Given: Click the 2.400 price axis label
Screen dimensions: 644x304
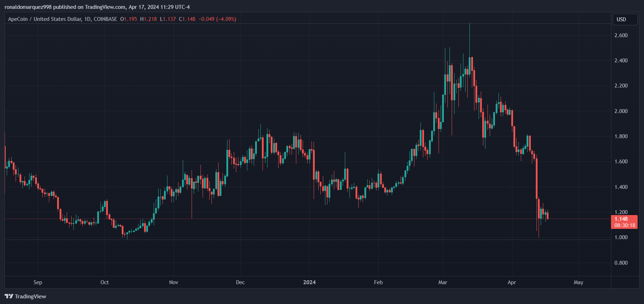Looking at the screenshot, I should [x=621, y=61].
